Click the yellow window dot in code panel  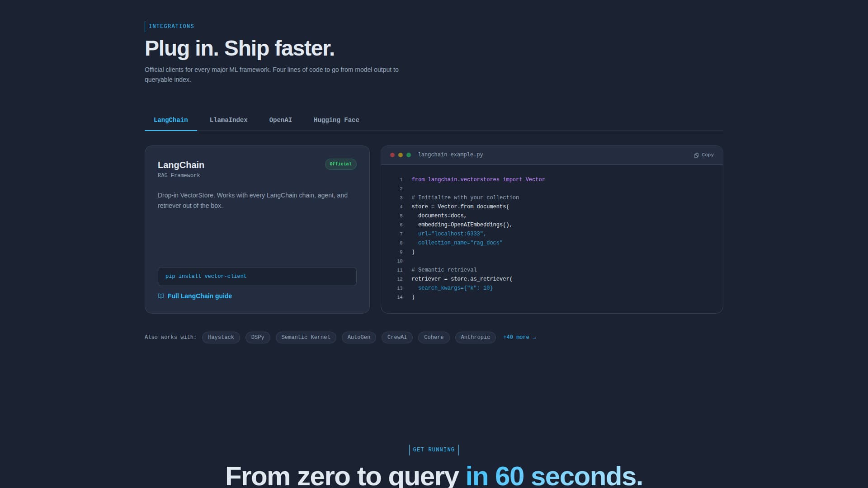[401, 155]
